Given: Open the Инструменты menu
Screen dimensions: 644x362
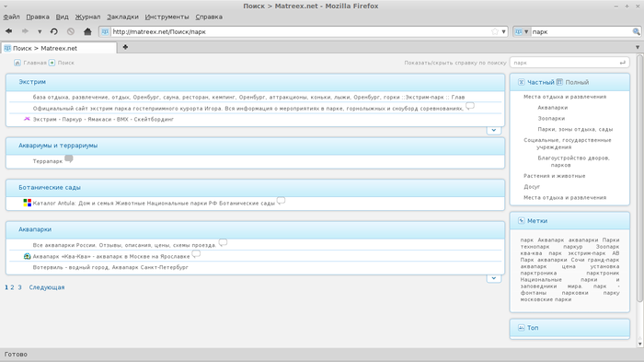Looking at the screenshot, I should pyautogui.click(x=167, y=17).
